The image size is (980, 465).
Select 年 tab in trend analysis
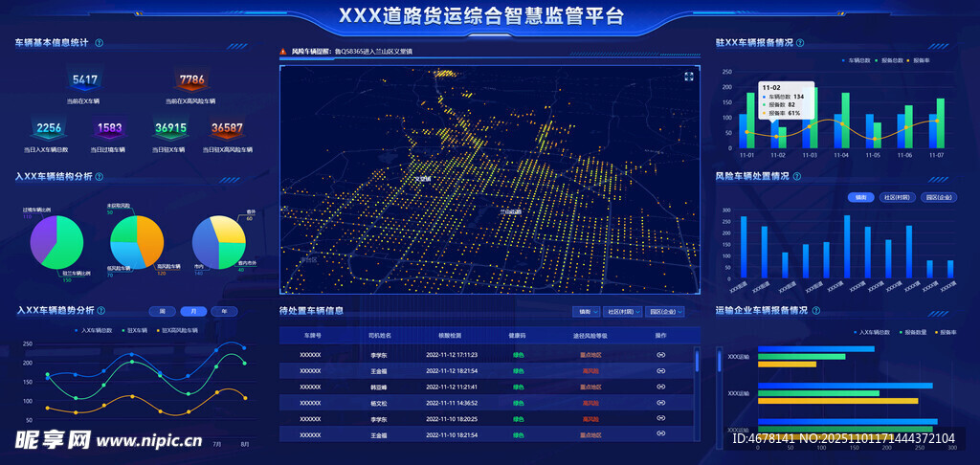[224, 312]
